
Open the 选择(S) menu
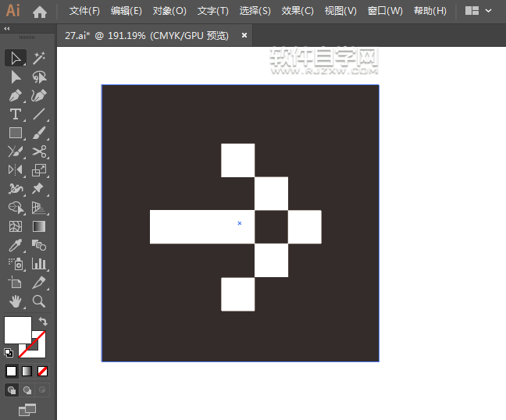pos(255,11)
